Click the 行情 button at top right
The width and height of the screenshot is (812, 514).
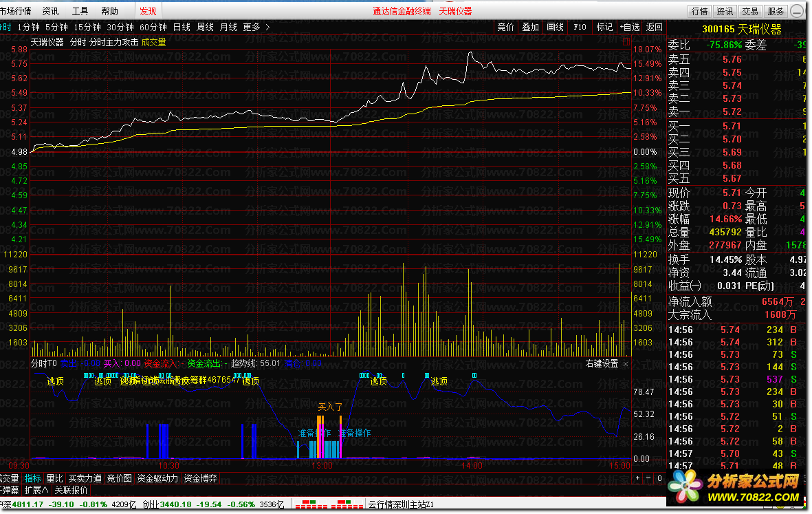coord(700,12)
